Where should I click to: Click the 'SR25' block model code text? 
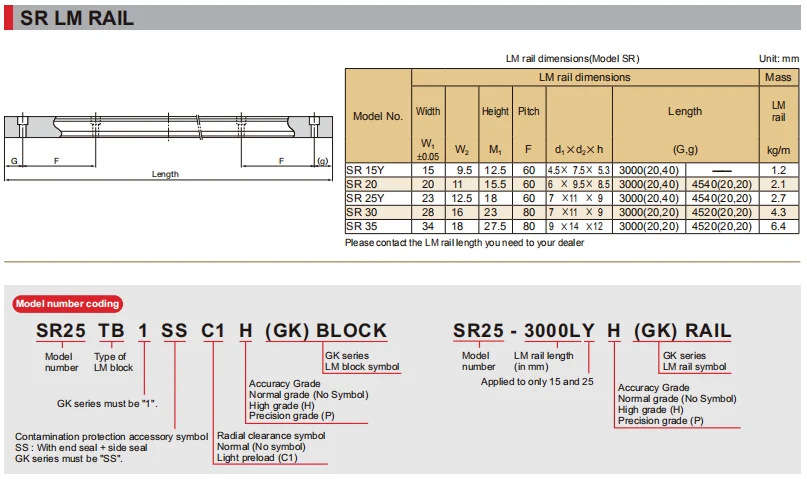pyautogui.click(x=61, y=330)
